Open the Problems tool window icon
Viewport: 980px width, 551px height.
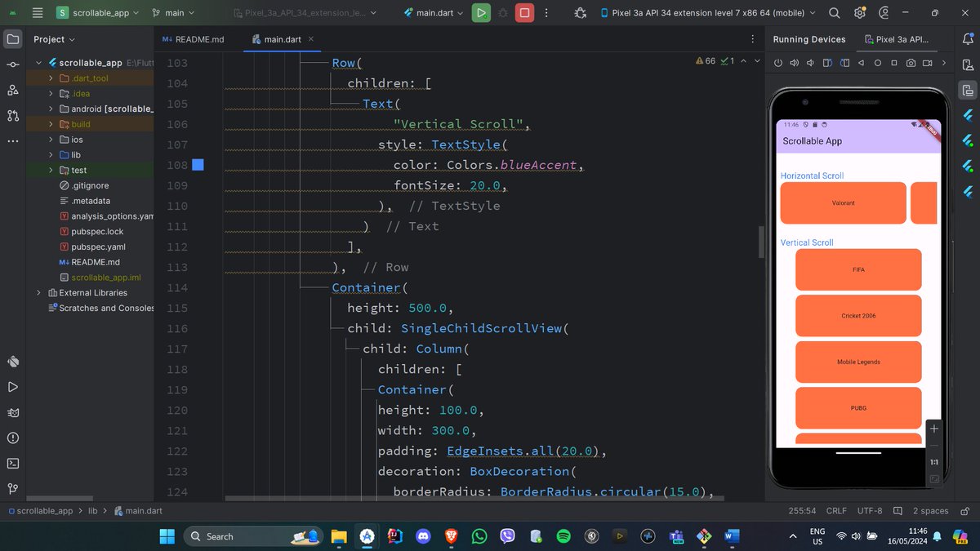[x=12, y=438]
